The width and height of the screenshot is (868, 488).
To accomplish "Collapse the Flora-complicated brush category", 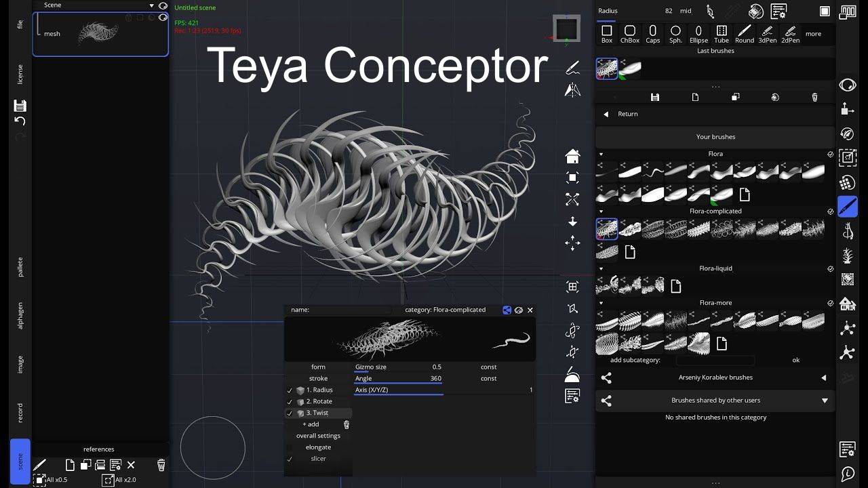I will tap(600, 211).
